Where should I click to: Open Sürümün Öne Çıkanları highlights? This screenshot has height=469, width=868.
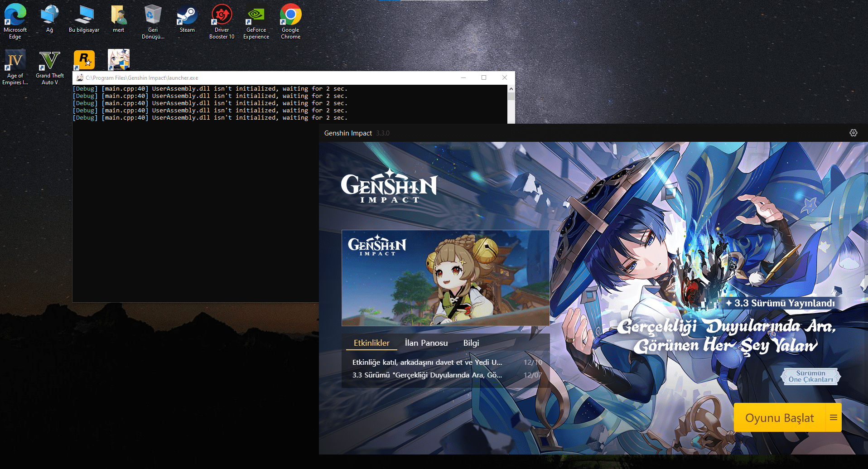[810, 377]
